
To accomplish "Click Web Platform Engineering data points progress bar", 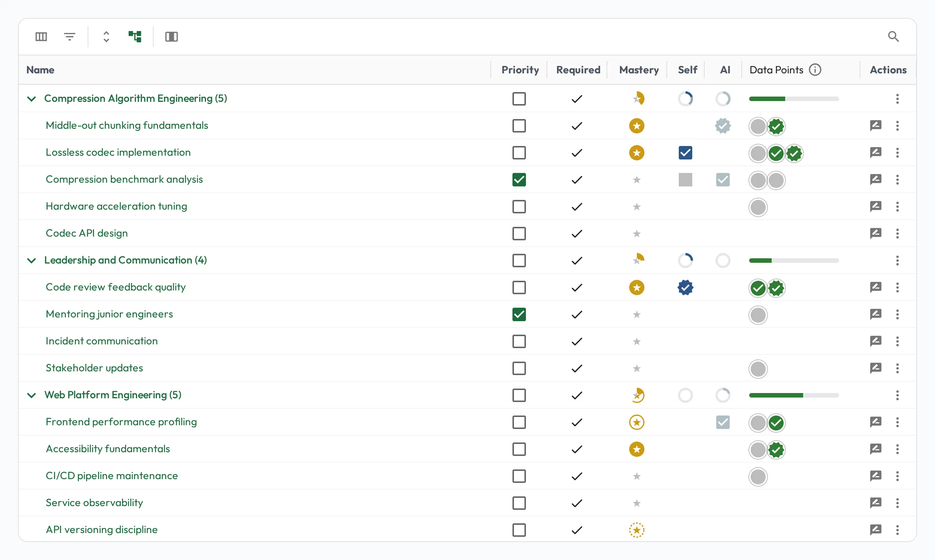I will [x=793, y=395].
